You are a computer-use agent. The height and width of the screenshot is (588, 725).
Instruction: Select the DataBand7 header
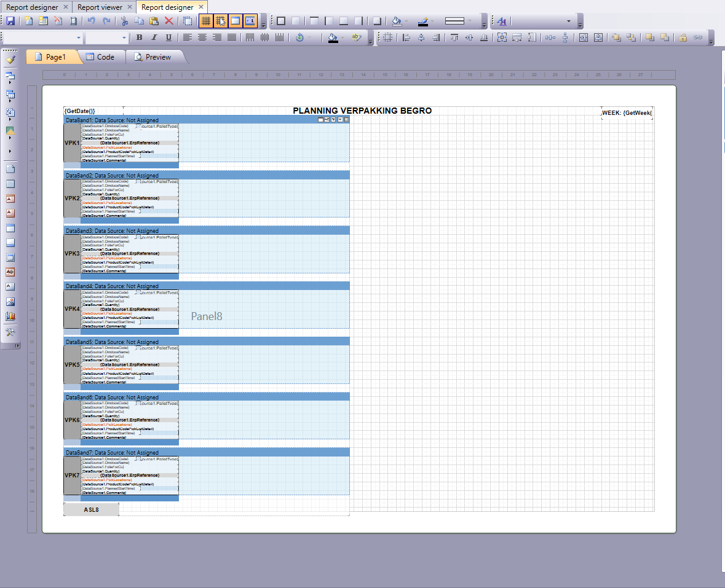[x=207, y=452]
